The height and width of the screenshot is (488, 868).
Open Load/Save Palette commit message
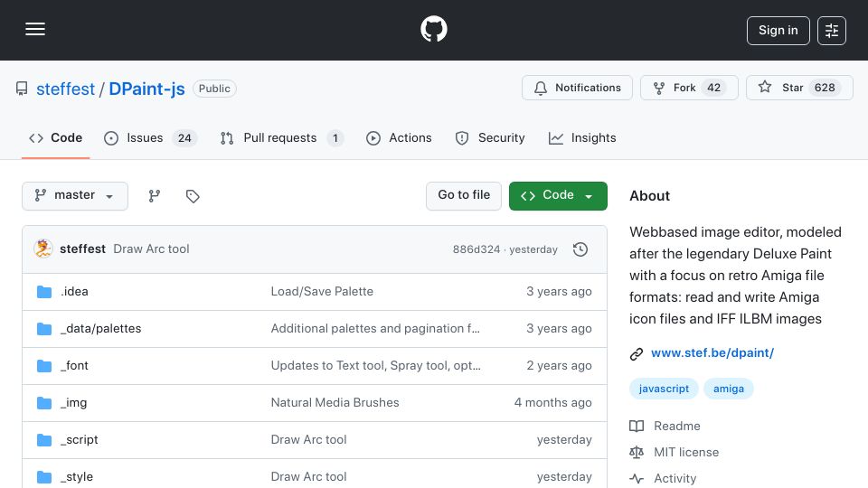[x=322, y=292]
